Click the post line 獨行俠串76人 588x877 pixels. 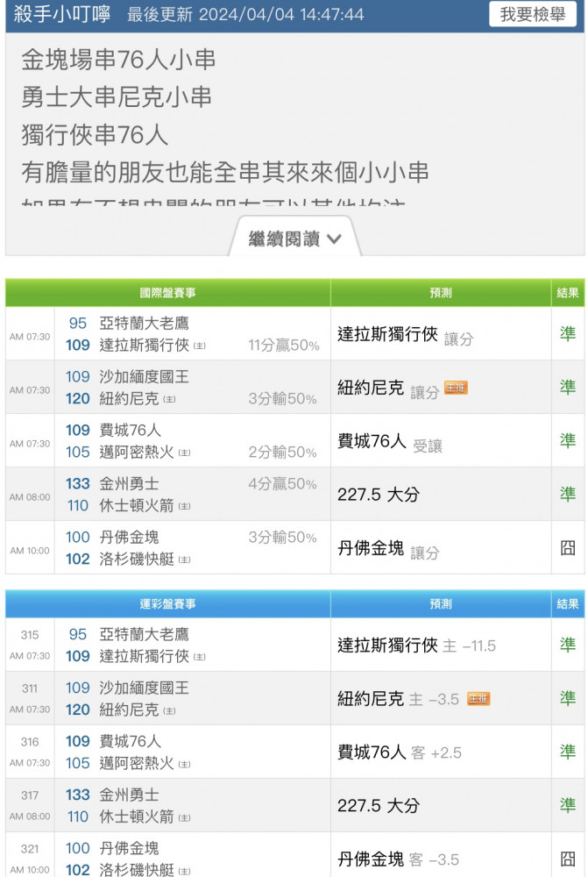[95, 135]
